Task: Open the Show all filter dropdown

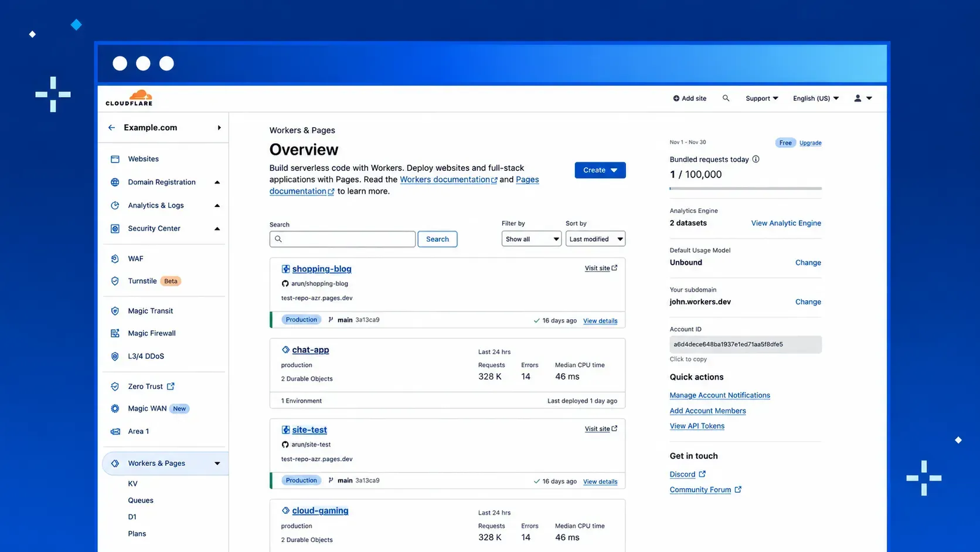Action: click(532, 239)
